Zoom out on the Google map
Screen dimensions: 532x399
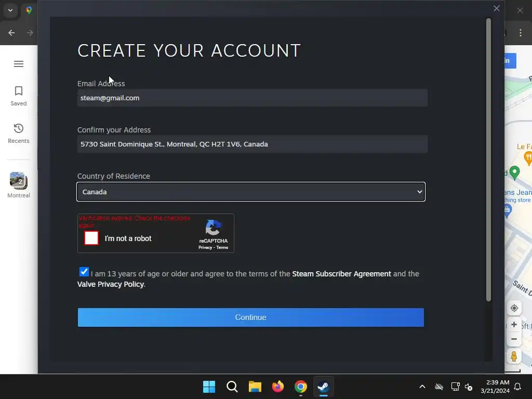point(514,339)
